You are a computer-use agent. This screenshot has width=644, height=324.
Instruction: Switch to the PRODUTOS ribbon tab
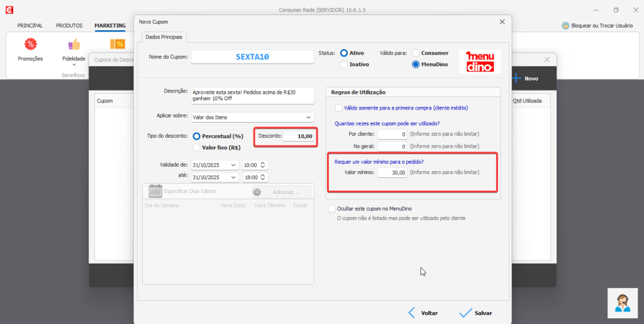tap(69, 26)
